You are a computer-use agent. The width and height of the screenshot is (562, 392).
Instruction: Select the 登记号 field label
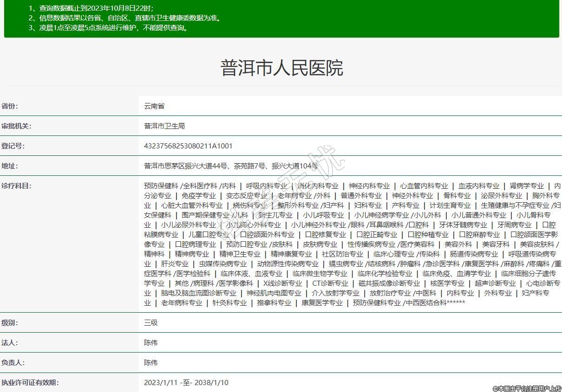pyautogui.click(x=13, y=146)
